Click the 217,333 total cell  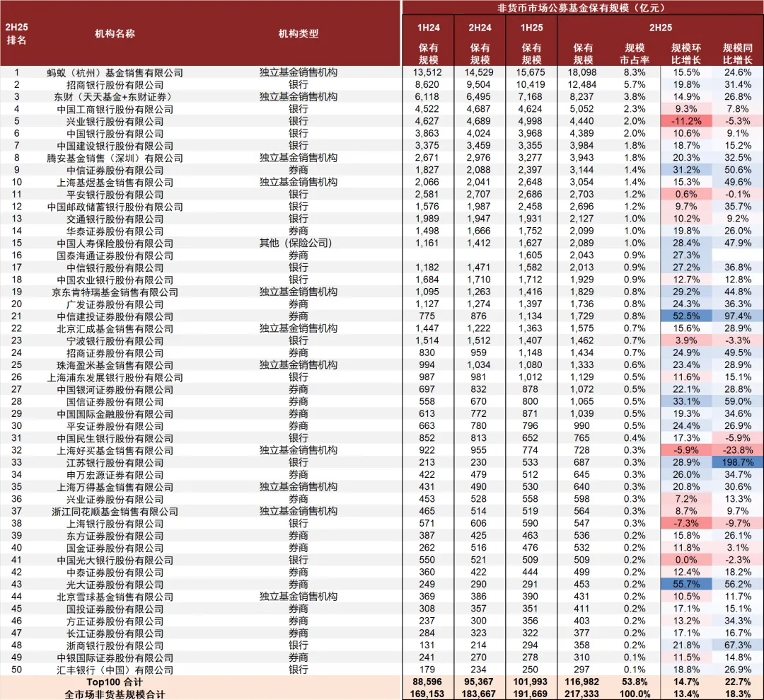coord(581,694)
